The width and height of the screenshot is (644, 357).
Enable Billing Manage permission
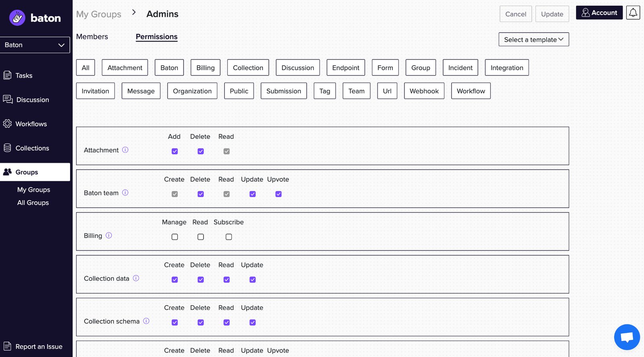[175, 237]
